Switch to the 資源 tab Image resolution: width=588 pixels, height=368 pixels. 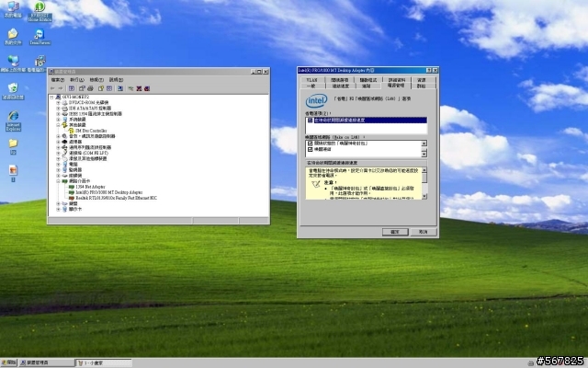tap(422, 80)
